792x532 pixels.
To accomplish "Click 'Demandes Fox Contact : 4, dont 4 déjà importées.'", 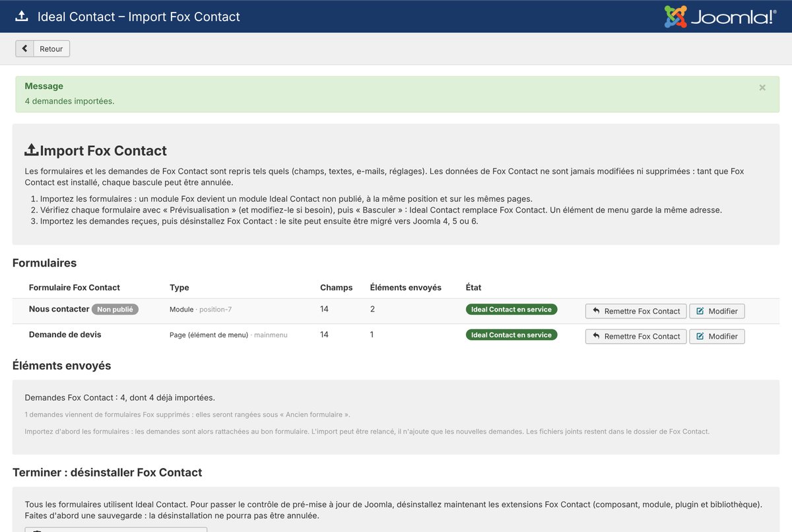I will pyautogui.click(x=120, y=397).
